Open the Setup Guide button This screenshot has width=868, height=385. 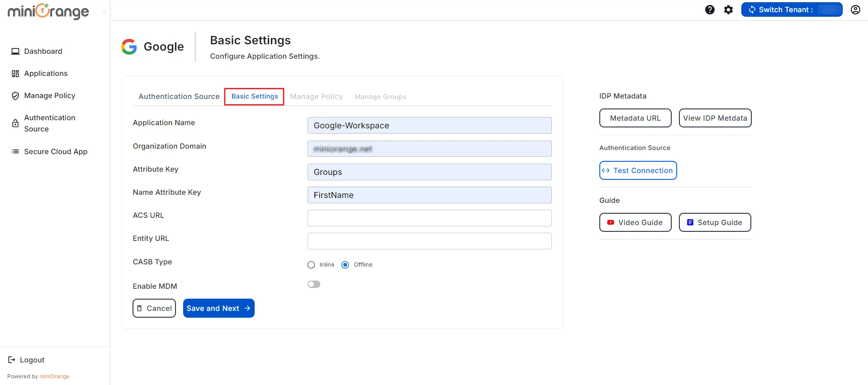[x=715, y=222]
